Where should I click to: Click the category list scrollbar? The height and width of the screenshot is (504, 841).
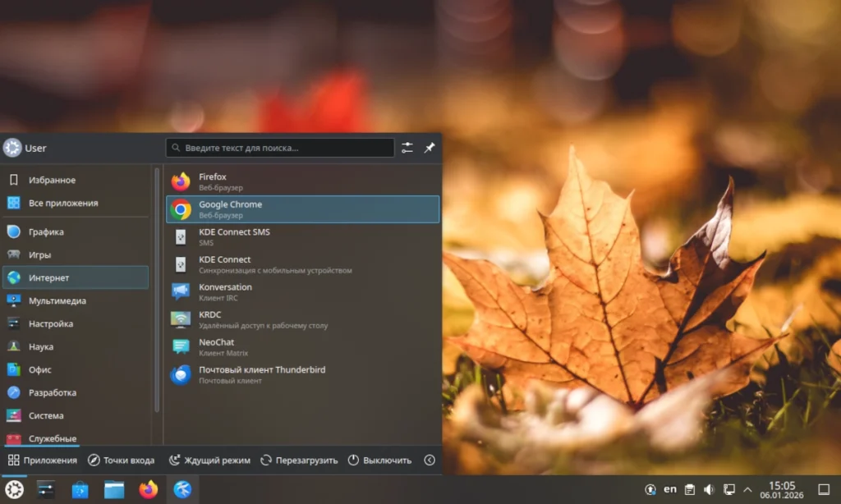[x=157, y=290]
